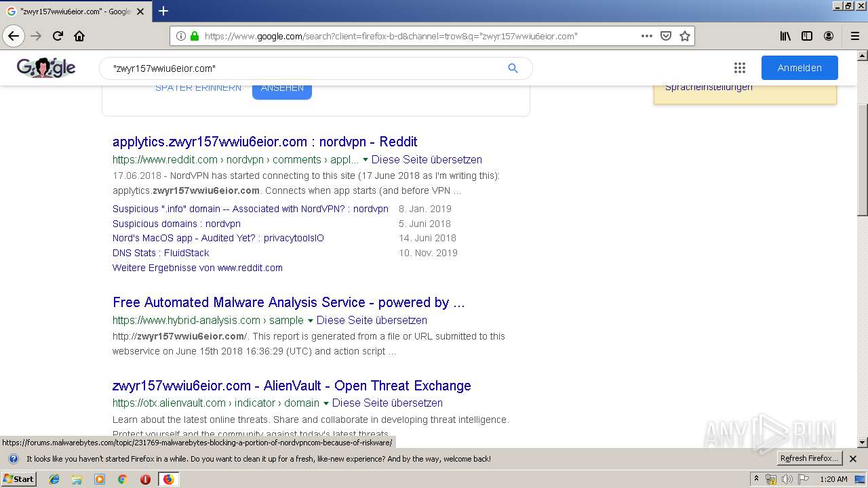Screen dimensions: 868x488
Task: Dismiss the Firefox refresh notification bar
Action: pyautogui.click(x=853, y=459)
